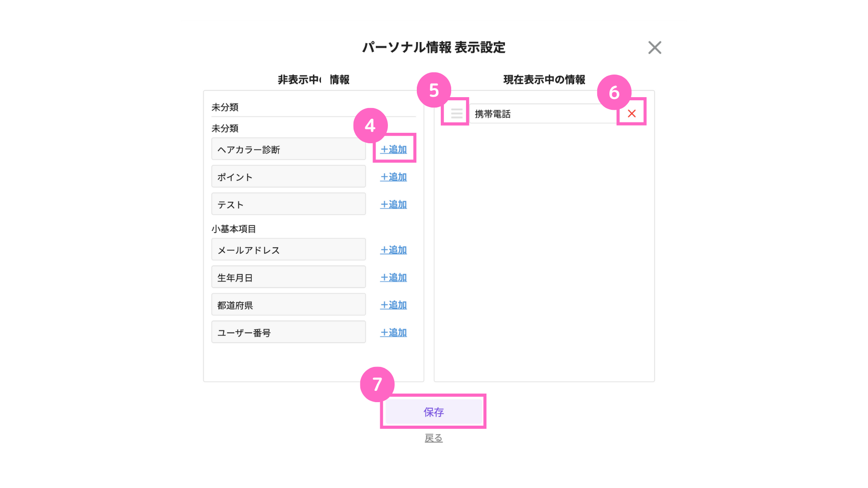Click the 保存 button

433,412
